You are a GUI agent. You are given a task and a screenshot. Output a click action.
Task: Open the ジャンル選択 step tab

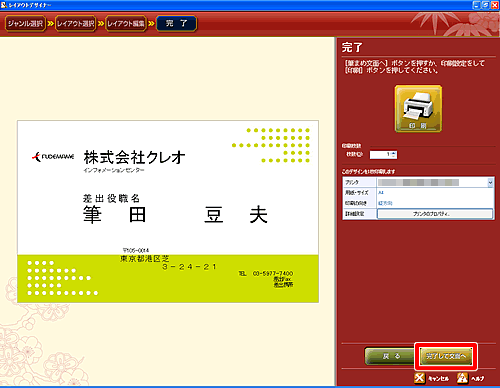tap(25, 24)
